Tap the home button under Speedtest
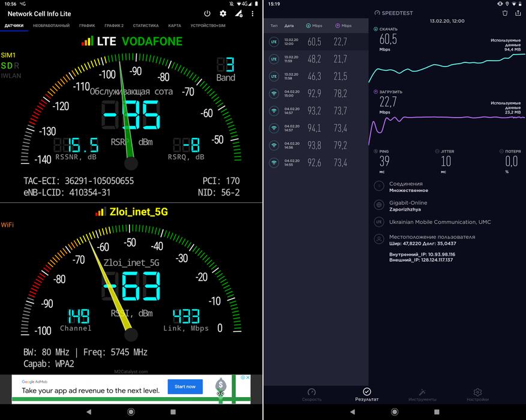The width and height of the screenshot is (526, 420). (395, 412)
